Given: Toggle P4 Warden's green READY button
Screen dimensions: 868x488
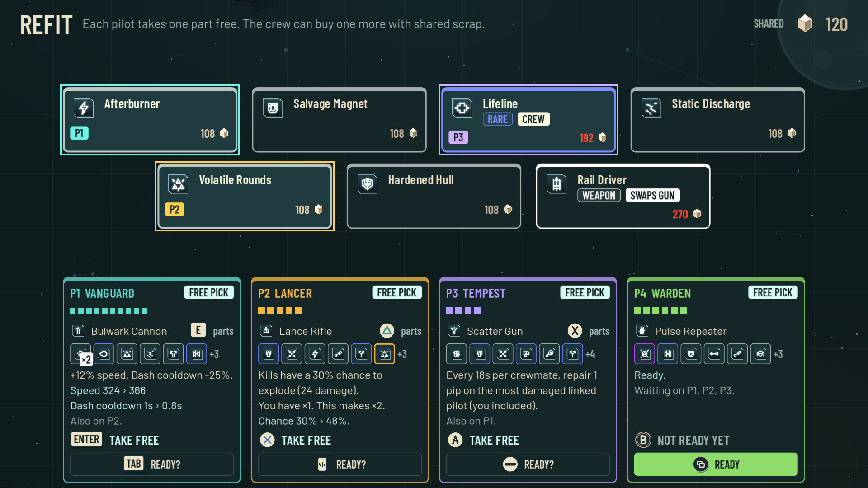Looking at the screenshot, I should [x=716, y=465].
